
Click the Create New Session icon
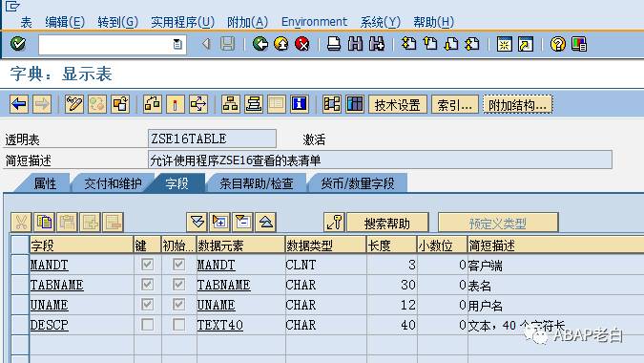(505, 44)
